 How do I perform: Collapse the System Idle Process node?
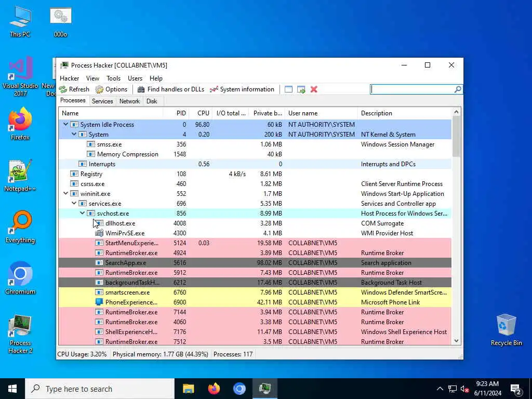(65, 125)
